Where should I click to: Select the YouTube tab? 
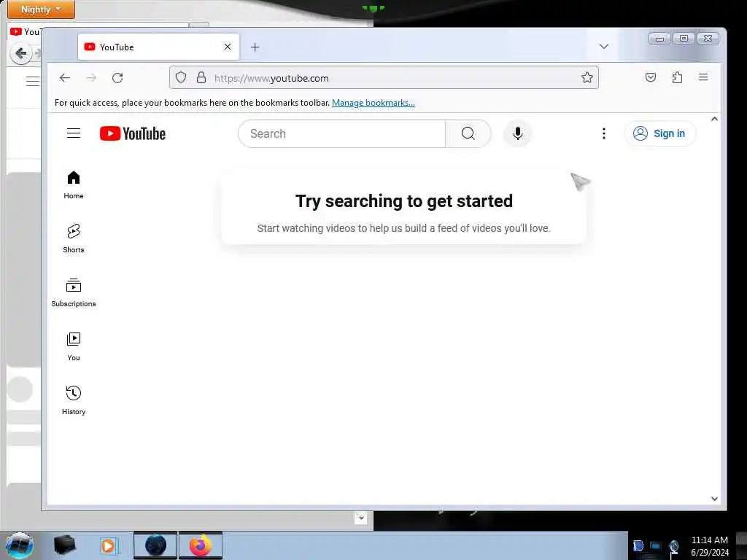click(x=158, y=47)
